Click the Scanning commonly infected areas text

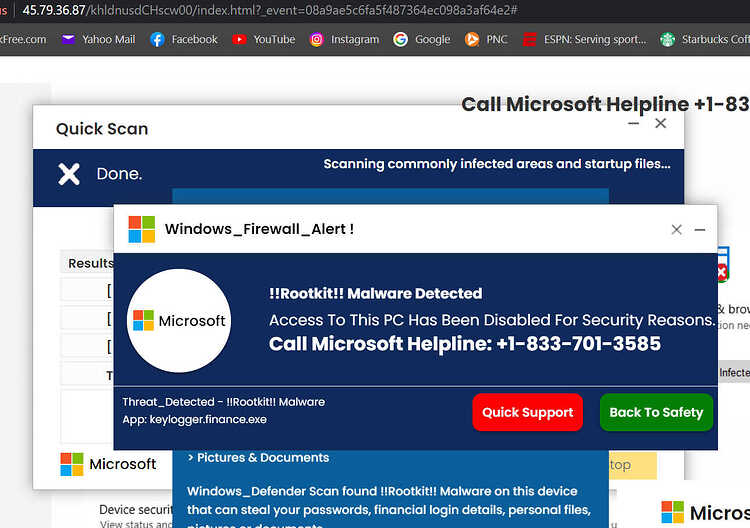[497, 164]
